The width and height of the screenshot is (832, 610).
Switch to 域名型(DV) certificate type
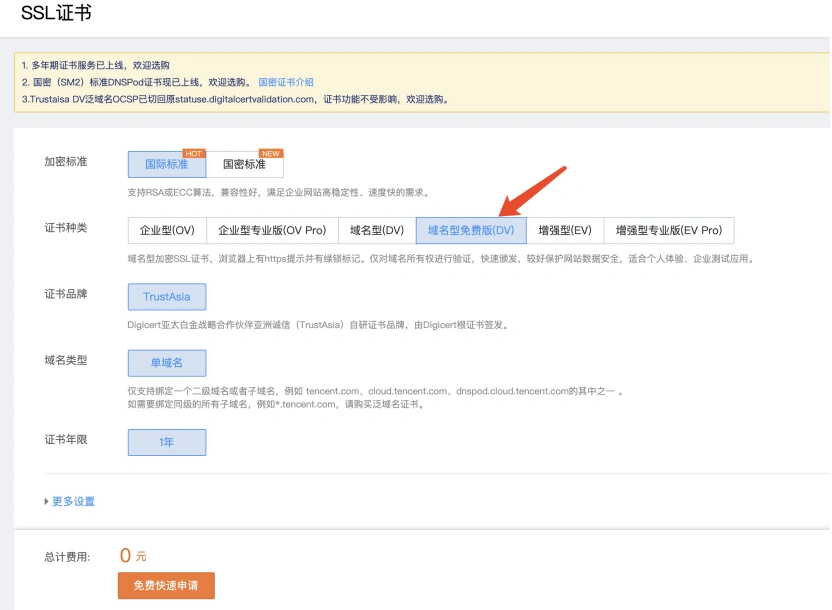coord(376,230)
